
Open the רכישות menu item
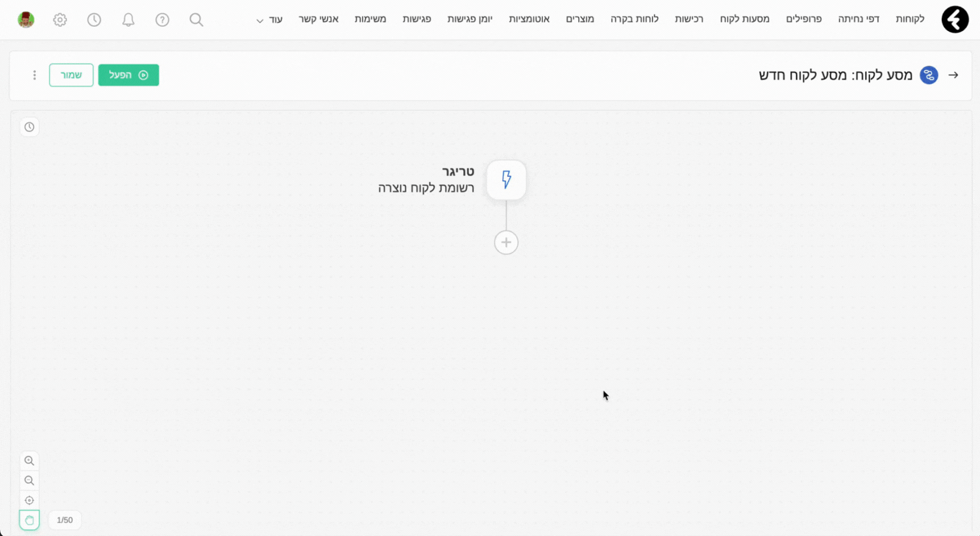pos(689,19)
